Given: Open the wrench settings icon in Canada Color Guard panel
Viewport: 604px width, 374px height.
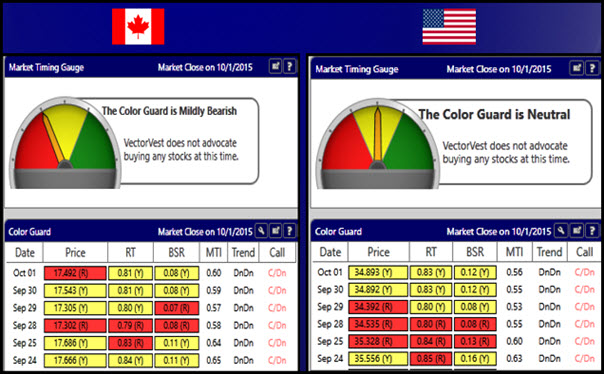Looking at the screenshot, I should click(261, 231).
